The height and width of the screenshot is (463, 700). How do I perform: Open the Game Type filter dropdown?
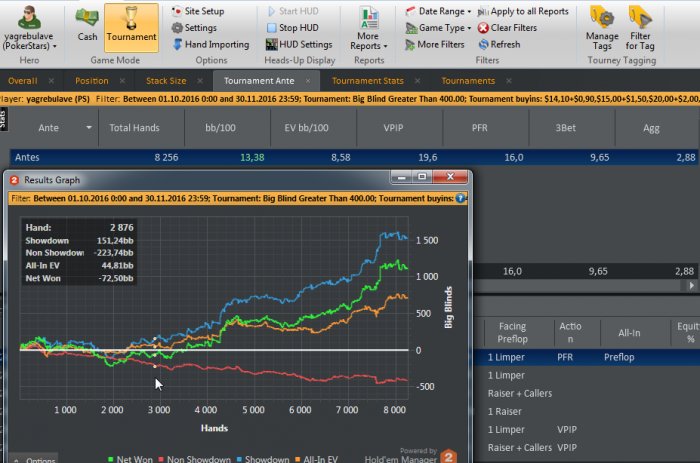438,28
